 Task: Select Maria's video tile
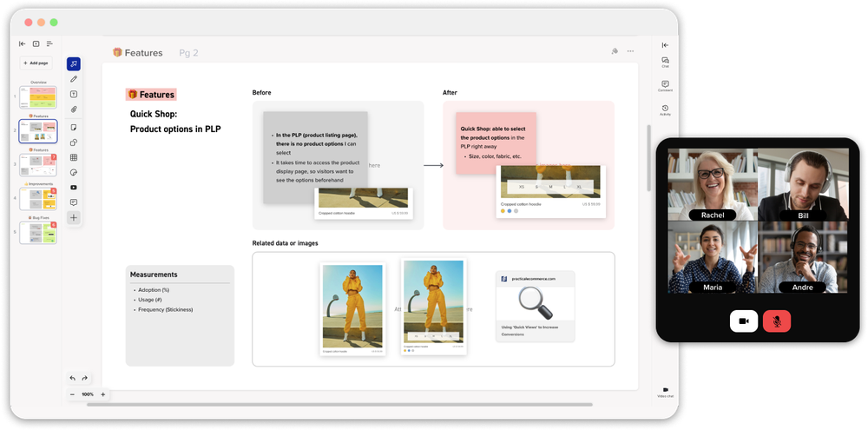pyautogui.click(x=712, y=258)
